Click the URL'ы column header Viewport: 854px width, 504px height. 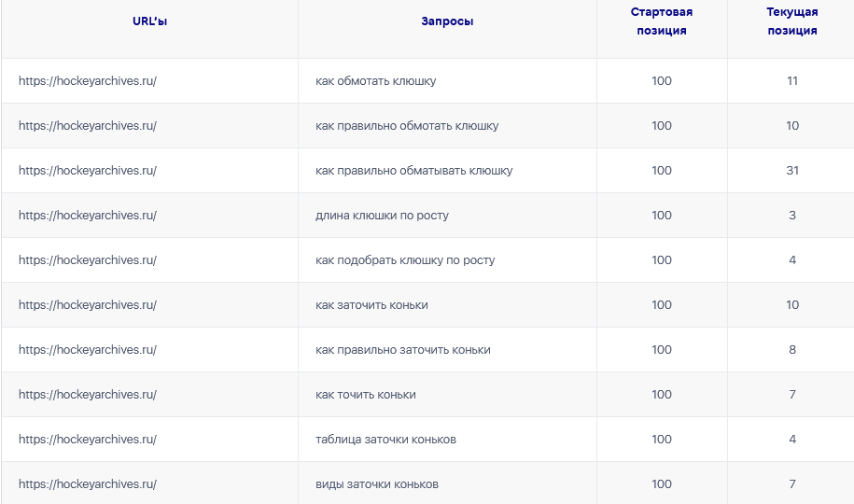149,21
